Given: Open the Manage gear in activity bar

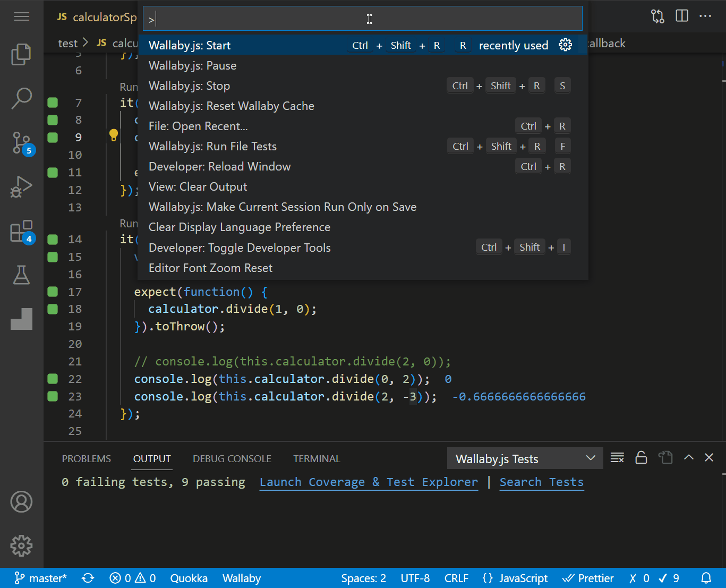Looking at the screenshot, I should [x=21, y=546].
